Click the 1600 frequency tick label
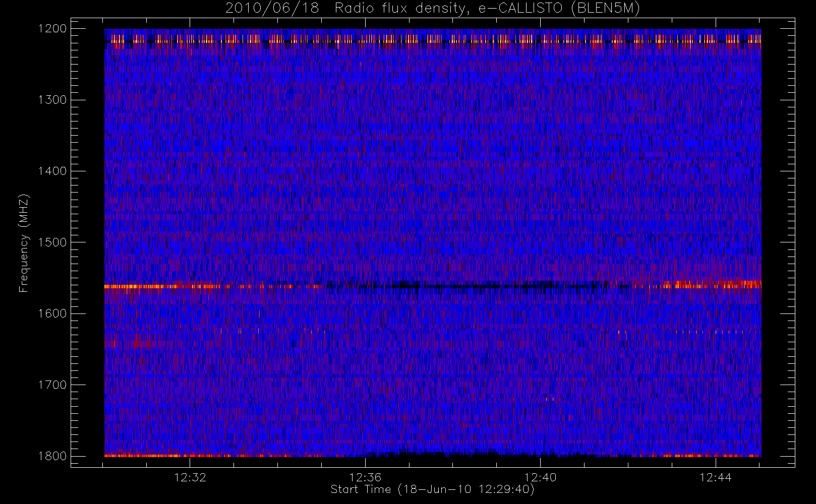816x504 pixels. [53, 313]
